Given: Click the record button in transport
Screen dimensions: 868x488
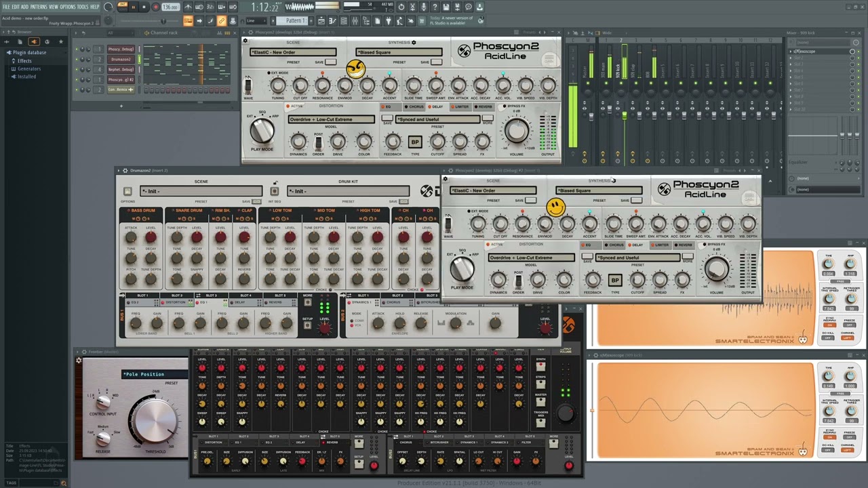Looking at the screenshot, I should coord(155,7).
